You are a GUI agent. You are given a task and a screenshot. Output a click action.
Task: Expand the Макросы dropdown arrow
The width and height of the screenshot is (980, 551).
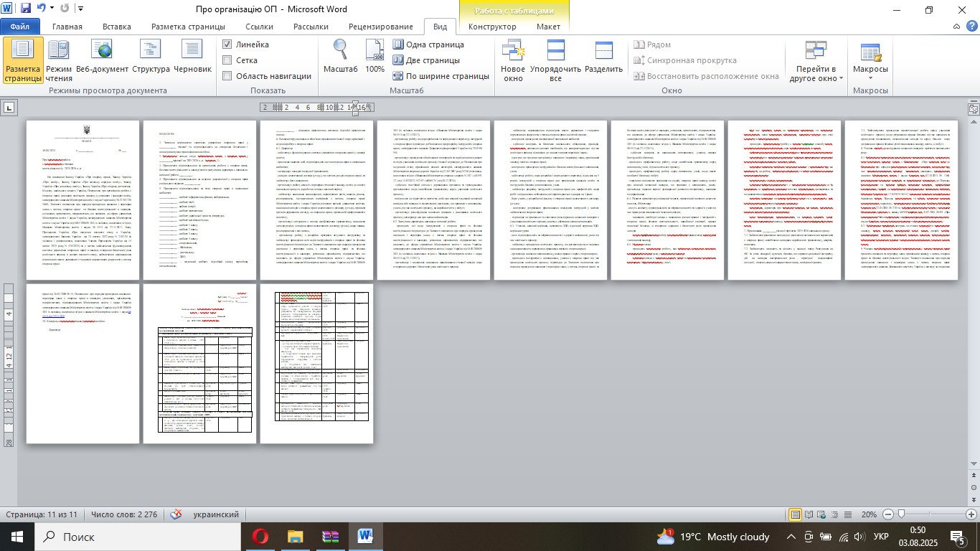pyautogui.click(x=870, y=78)
